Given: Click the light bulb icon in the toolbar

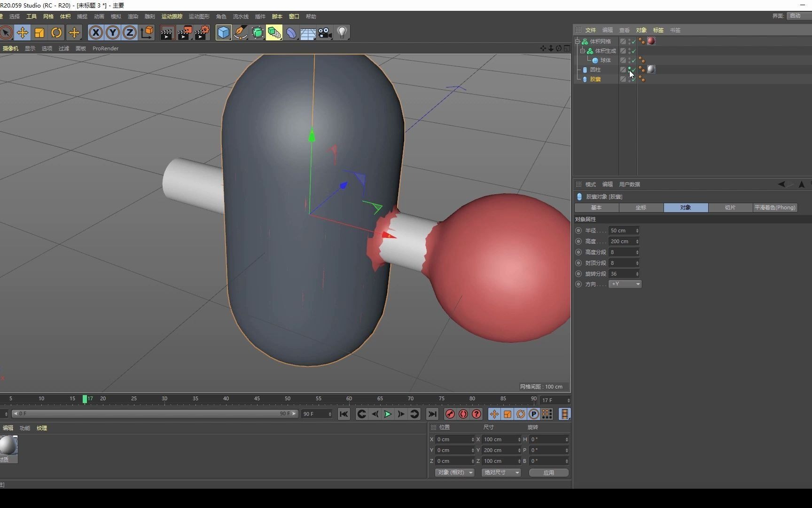Looking at the screenshot, I should pyautogui.click(x=343, y=32).
